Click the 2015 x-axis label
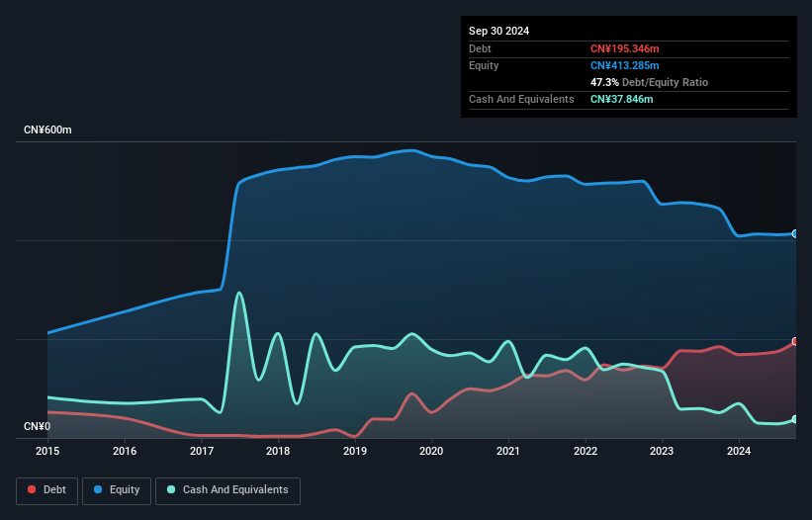 click(x=47, y=451)
